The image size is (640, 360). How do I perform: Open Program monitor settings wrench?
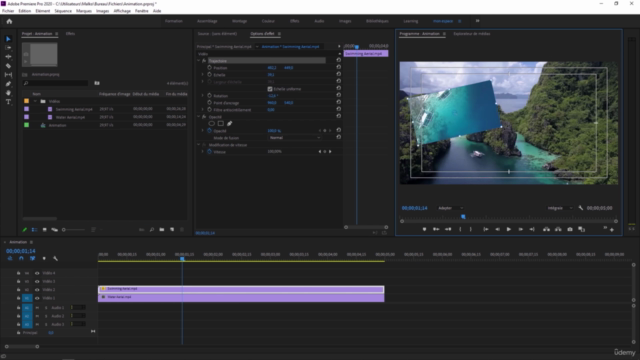click(x=581, y=208)
